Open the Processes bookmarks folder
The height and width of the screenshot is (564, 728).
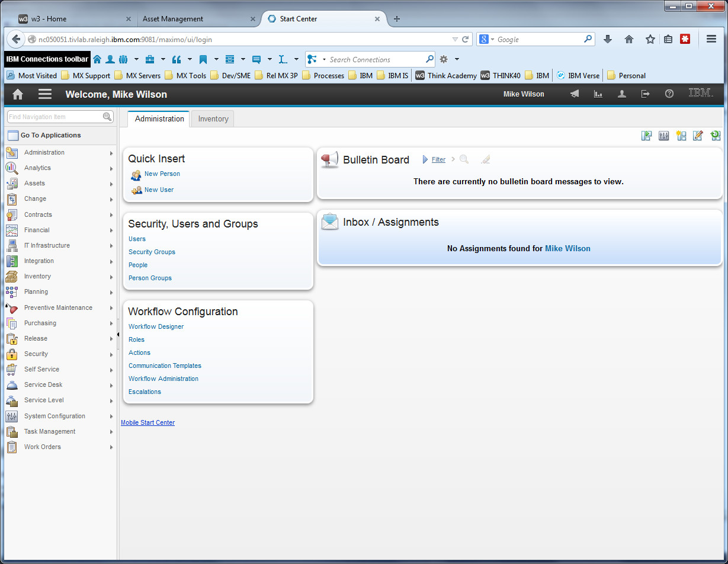tap(322, 75)
